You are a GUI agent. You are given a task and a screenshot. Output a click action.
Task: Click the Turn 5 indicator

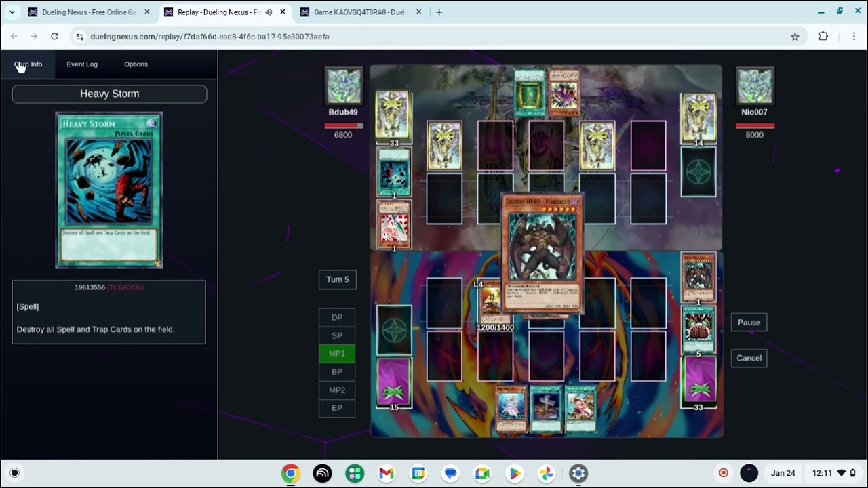[338, 279]
